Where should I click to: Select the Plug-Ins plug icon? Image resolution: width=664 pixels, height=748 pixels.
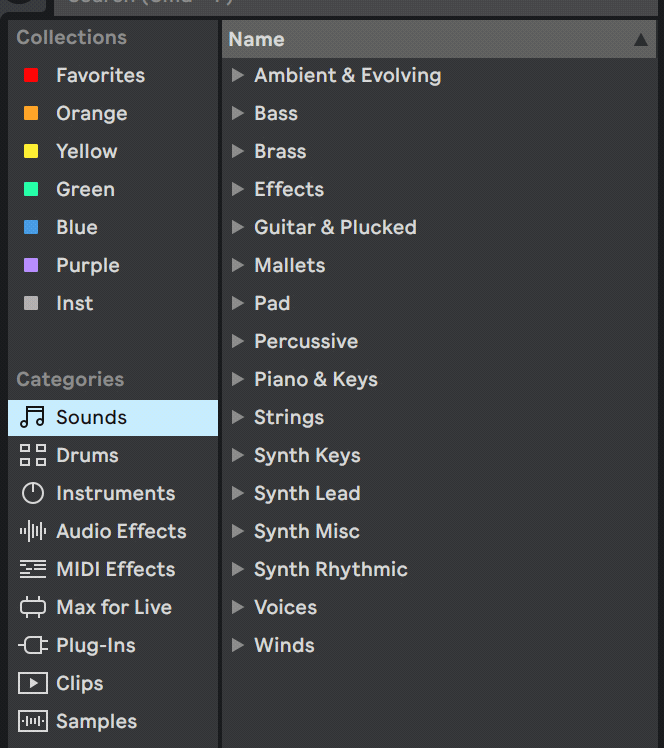pos(32,645)
